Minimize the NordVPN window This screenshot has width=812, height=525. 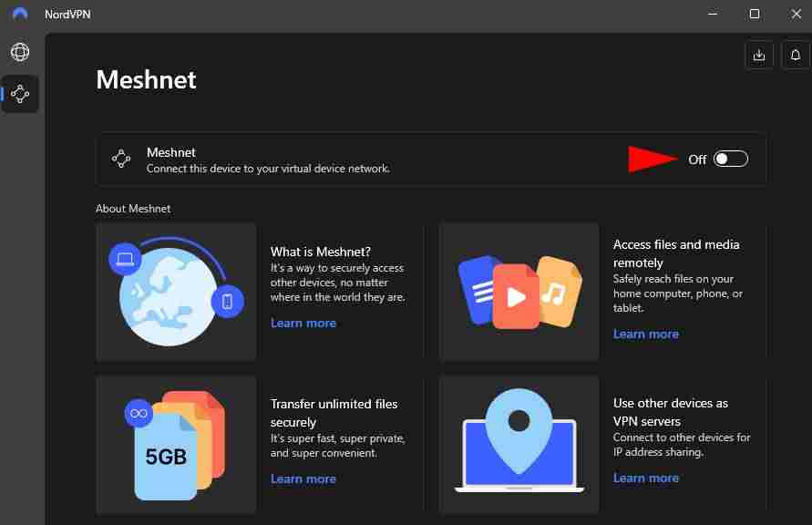(713, 14)
